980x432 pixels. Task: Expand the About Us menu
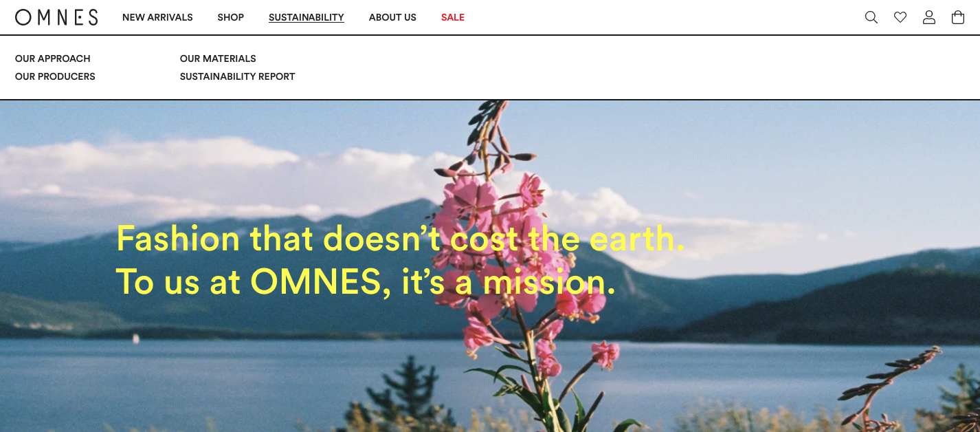(392, 17)
